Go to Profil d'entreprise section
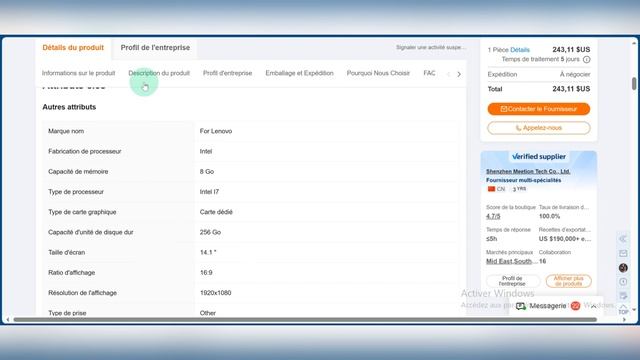 227,73
